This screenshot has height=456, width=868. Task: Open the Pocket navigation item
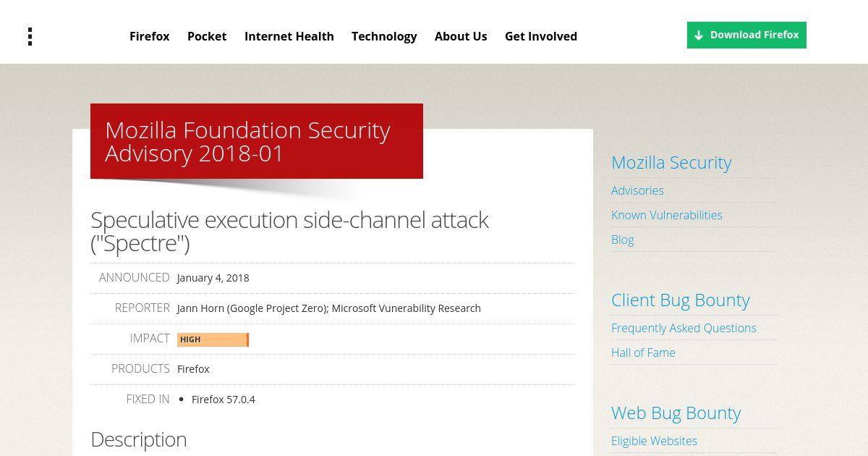pyautogui.click(x=207, y=36)
